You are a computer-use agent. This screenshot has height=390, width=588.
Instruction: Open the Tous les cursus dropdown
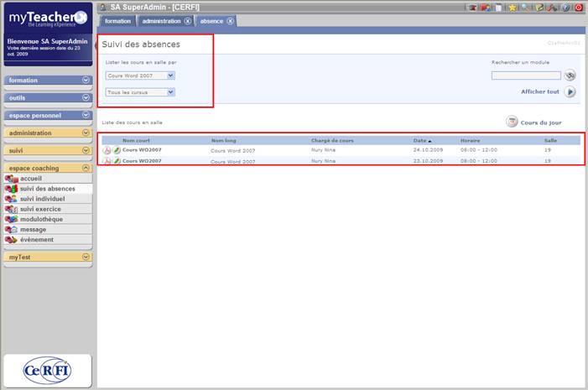pyautogui.click(x=140, y=92)
